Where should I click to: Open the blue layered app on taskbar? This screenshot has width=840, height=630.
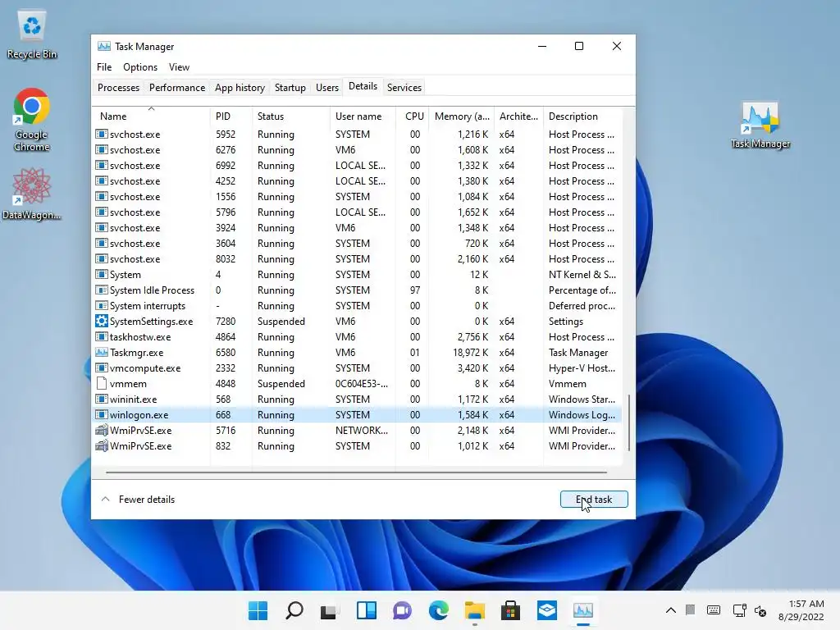pyautogui.click(x=547, y=610)
